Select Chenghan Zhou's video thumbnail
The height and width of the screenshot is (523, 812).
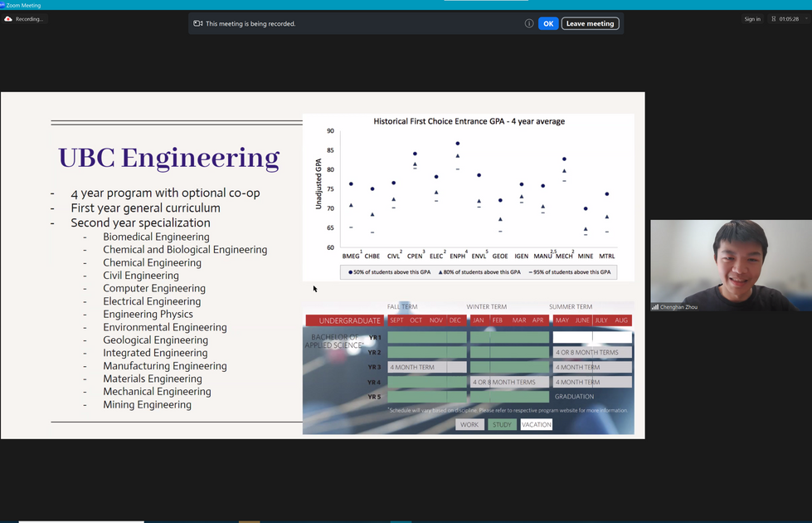(x=730, y=266)
